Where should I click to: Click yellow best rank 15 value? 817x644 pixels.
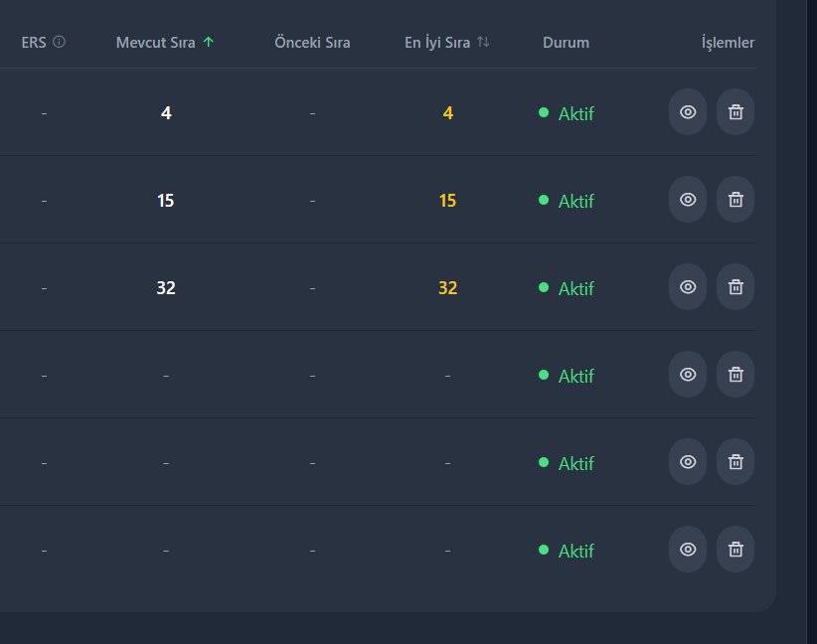pyautogui.click(x=447, y=201)
